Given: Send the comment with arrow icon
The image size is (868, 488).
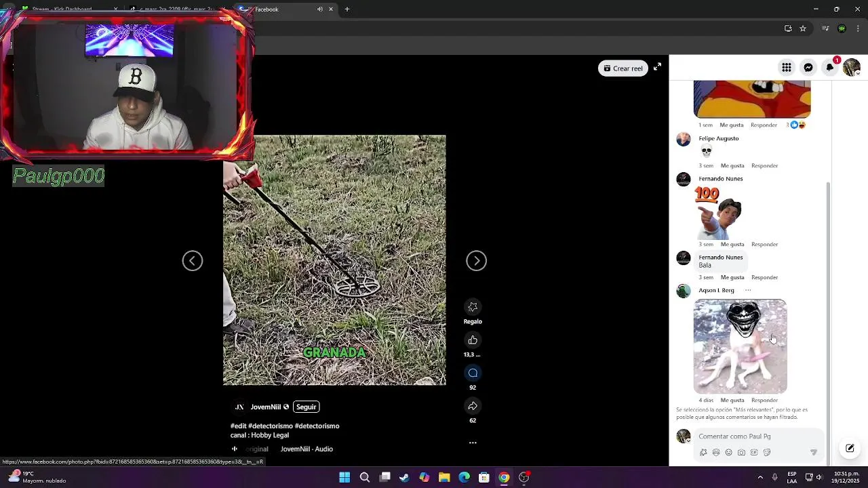Looking at the screenshot, I should tap(814, 453).
